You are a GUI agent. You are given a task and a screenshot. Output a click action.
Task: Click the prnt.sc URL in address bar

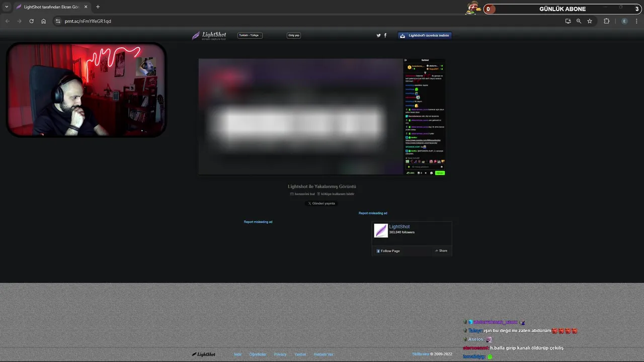pos(88,21)
